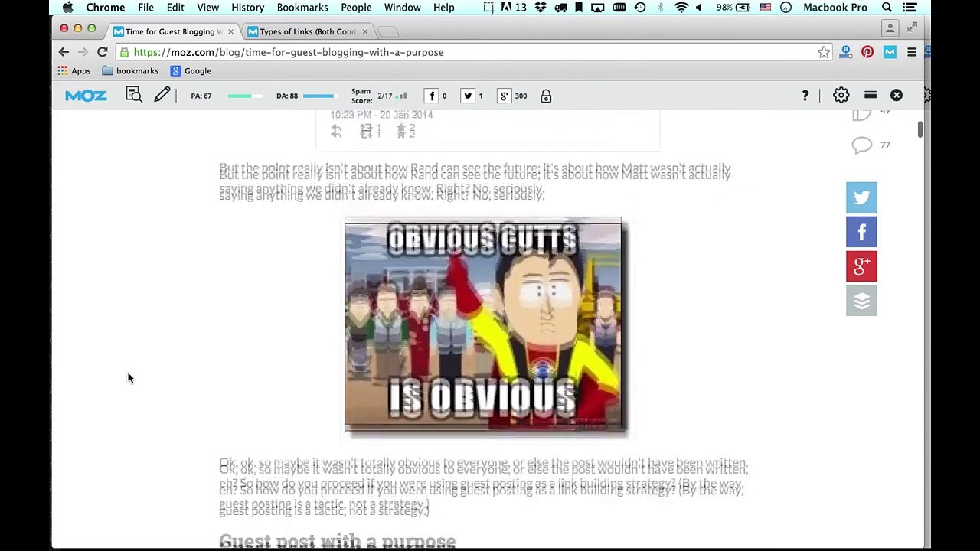The height and width of the screenshot is (551, 980).
Task: Open Notification Center list icon
Action: click(x=910, y=8)
